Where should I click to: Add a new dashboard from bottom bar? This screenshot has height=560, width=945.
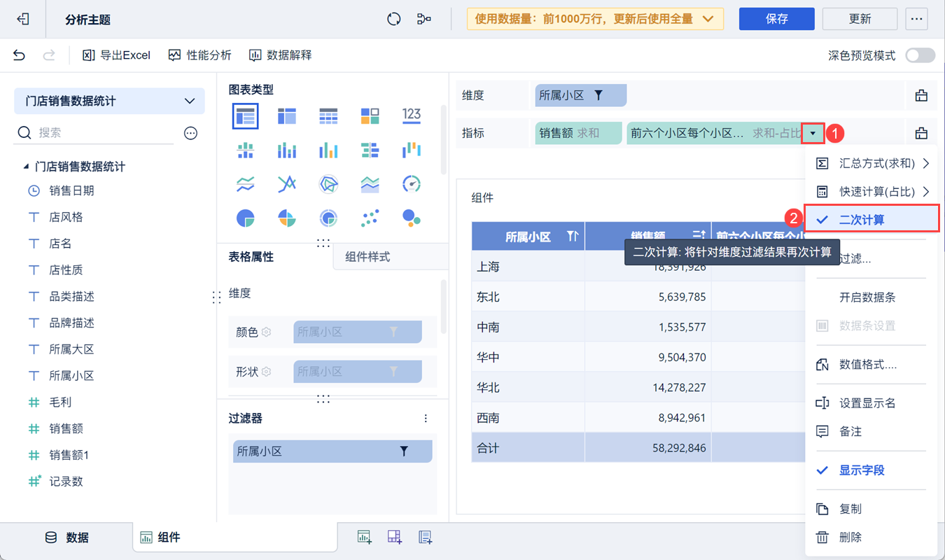(x=395, y=537)
